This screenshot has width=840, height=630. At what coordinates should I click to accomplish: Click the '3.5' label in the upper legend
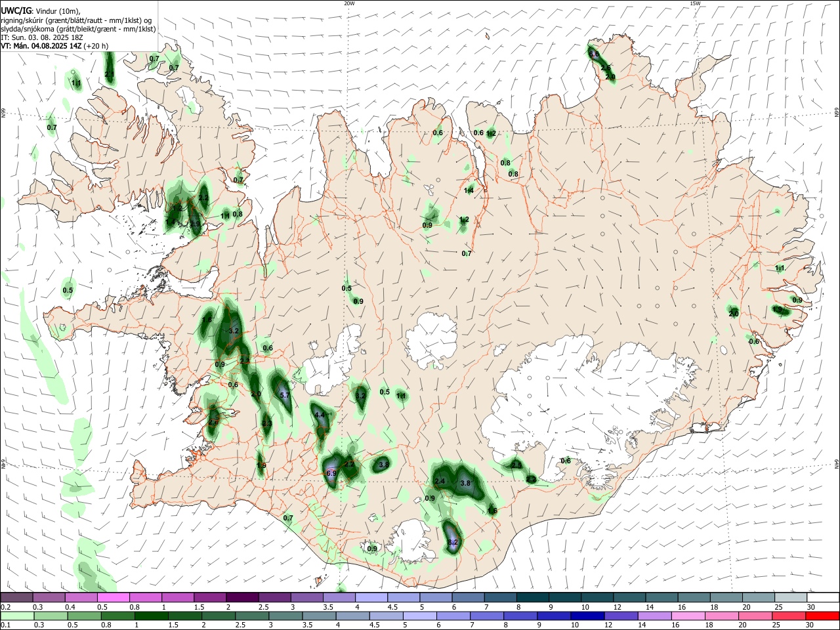[x=328, y=607]
